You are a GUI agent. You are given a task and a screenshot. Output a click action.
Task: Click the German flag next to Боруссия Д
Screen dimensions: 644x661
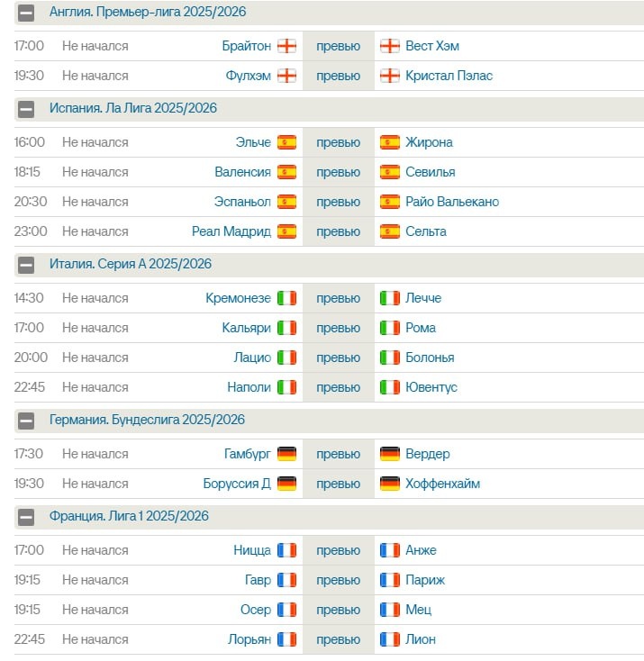(286, 484)
